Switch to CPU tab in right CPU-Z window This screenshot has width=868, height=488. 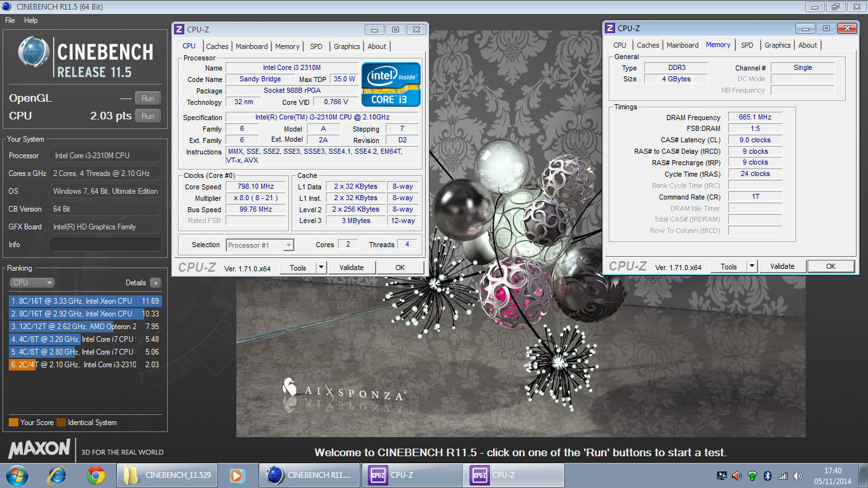(x=620, y=45)
